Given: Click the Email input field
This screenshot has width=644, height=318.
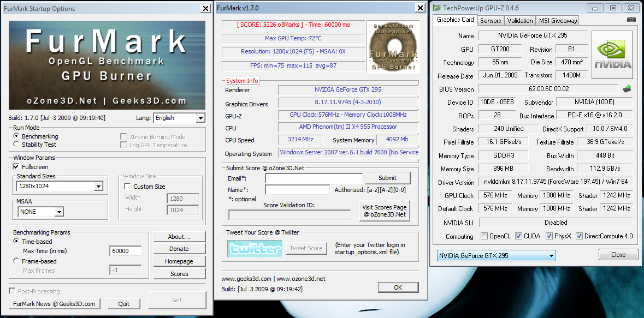Looking at the screenshot, I should click(x=314, y=178).
